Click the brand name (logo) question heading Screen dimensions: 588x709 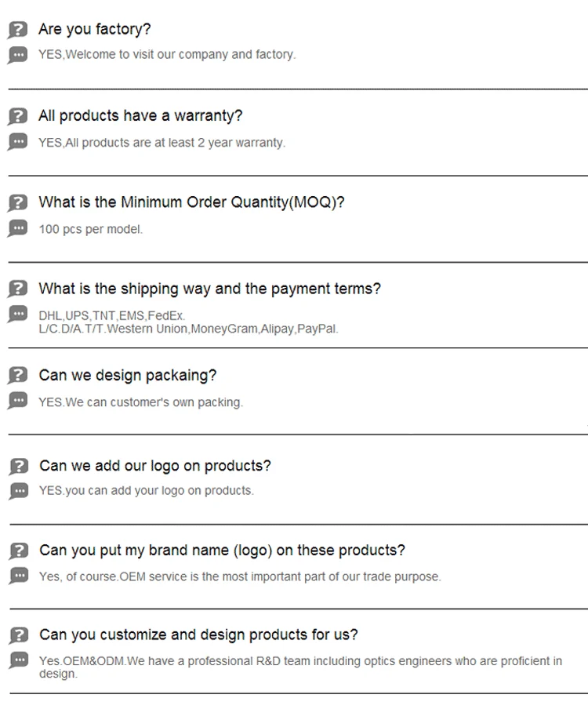click(222, 551)
